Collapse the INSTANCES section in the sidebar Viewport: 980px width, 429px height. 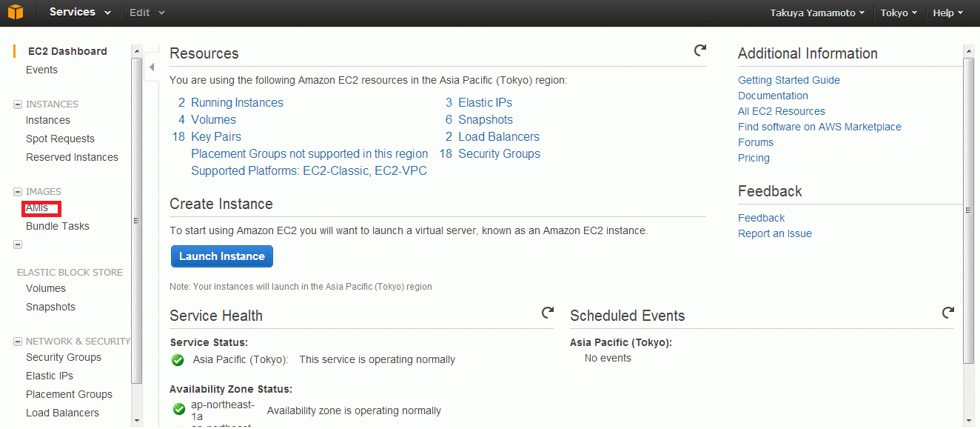click(18, 104)
